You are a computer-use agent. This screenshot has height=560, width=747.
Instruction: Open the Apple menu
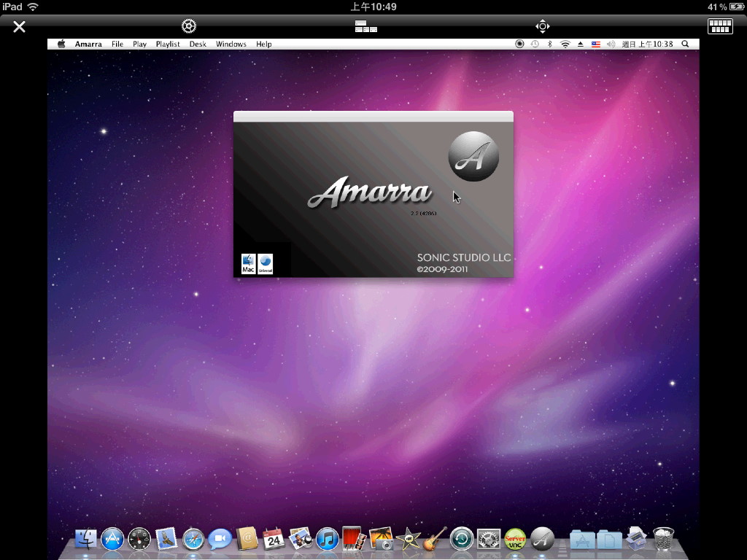[x=61, y=44]
